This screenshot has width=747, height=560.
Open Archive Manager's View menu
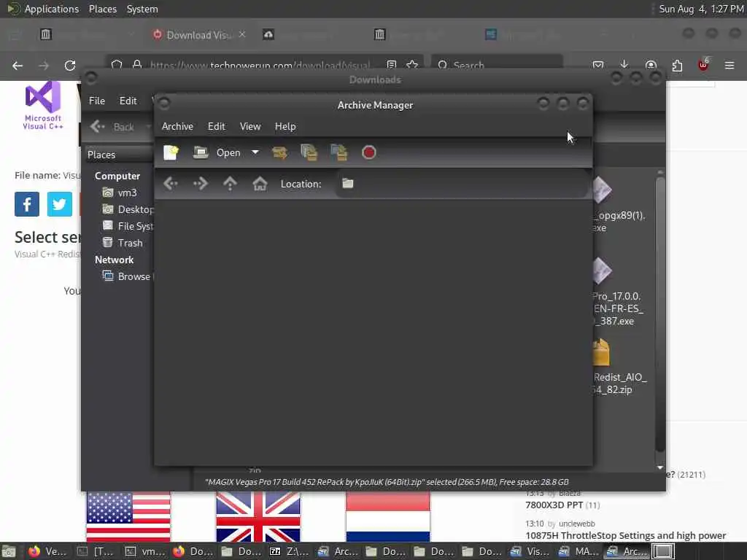250,126
